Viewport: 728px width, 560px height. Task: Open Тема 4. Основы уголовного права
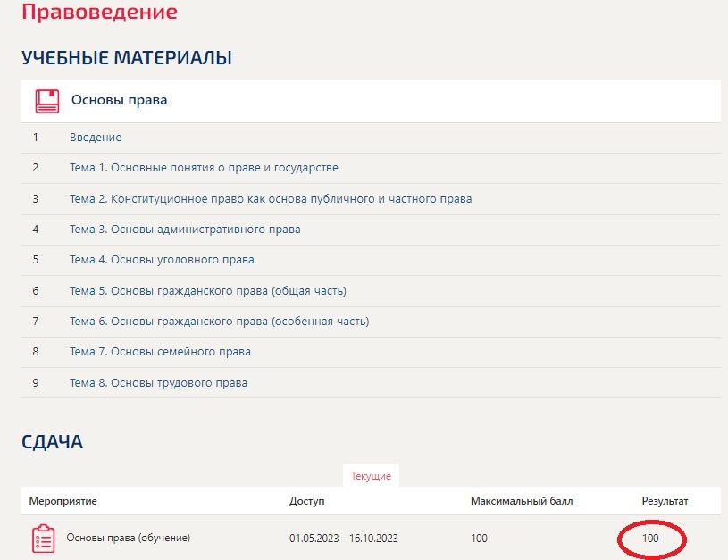point(162,260)
